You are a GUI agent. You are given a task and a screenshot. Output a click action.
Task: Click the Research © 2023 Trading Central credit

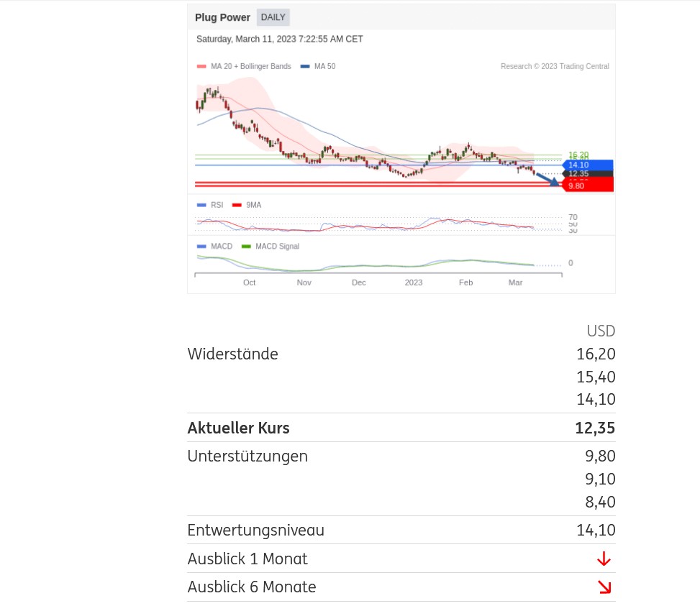[555, 66]
